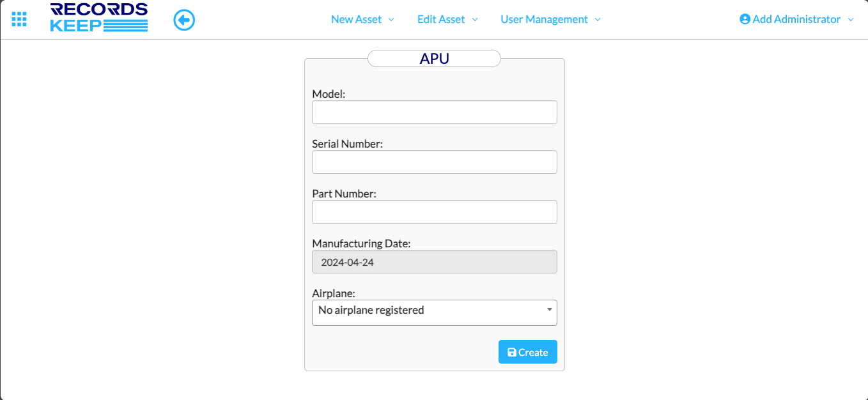
Task: Open the apps grid menu icon
Action: pyautogui.click(x=19, y=19)
